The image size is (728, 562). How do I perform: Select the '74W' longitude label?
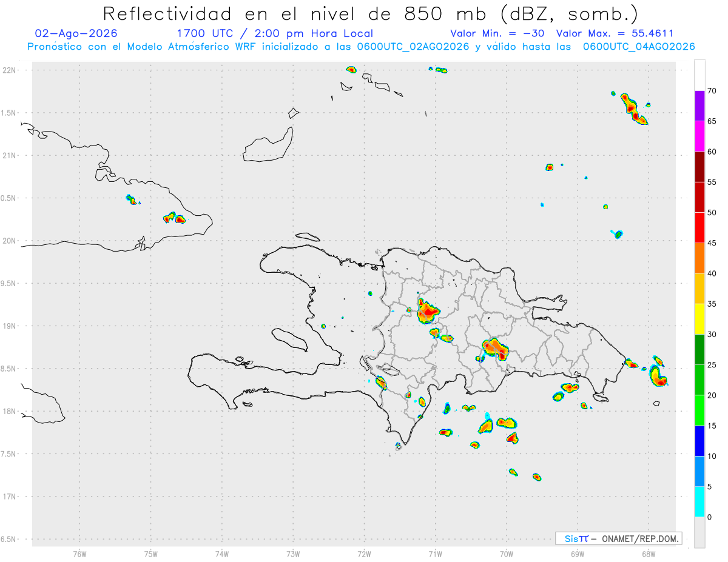[222, 554]
